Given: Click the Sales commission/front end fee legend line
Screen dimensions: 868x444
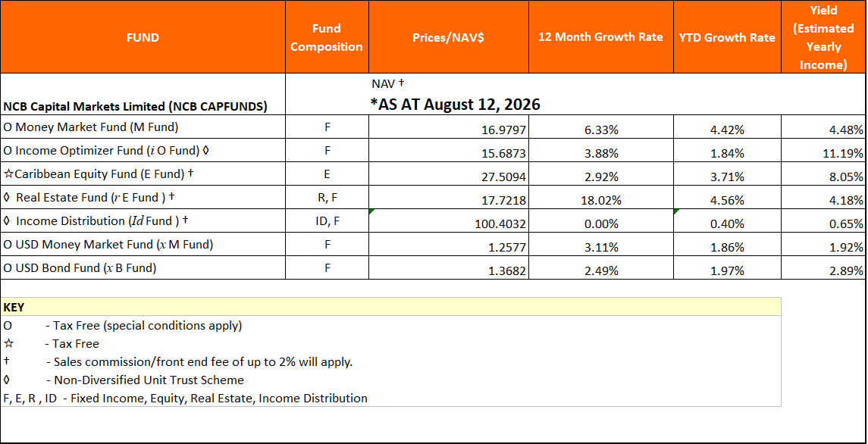Looking at the screenshot, I should pos(178,362).
